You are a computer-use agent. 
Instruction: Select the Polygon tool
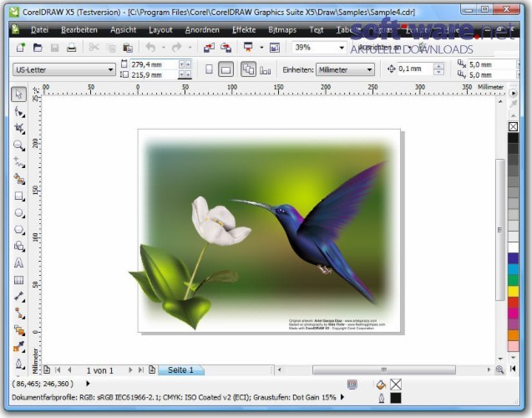point(19,230)
